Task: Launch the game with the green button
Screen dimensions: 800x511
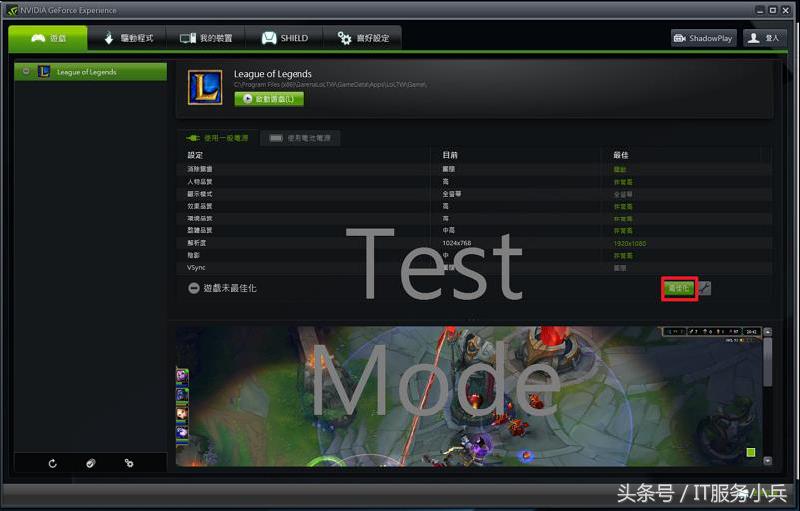Action: tap(269, 99)
